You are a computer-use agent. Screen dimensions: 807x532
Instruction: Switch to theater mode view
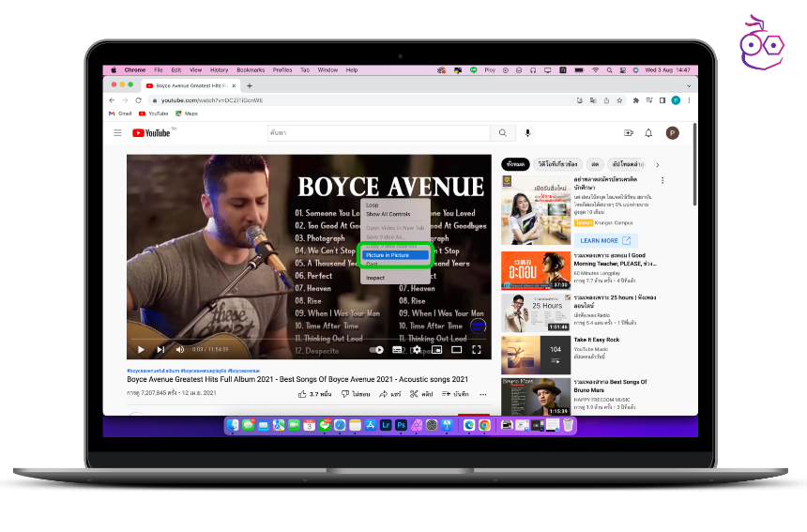[x=457, y=350]
